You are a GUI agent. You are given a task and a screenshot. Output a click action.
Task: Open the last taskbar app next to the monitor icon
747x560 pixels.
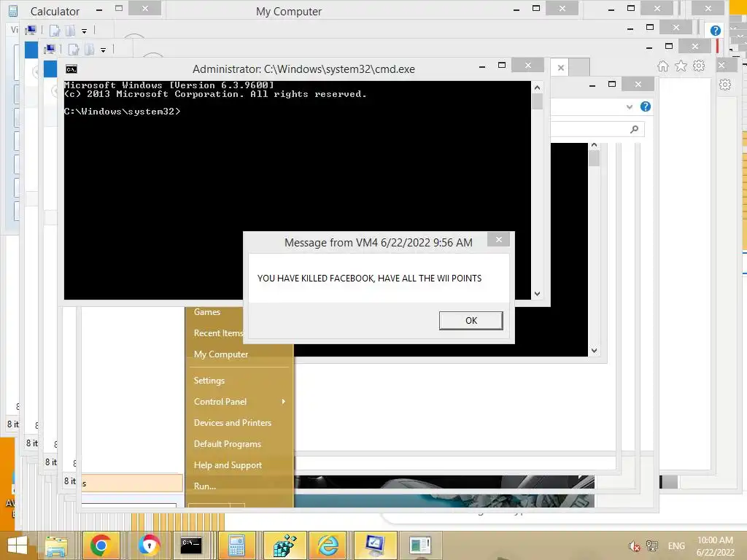420,545
